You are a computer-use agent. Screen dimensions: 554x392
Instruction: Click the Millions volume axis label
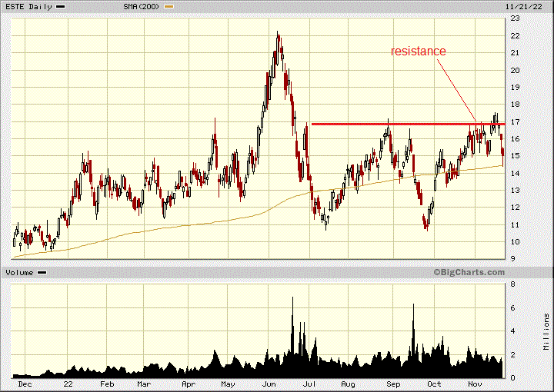(x=546, y=331)
